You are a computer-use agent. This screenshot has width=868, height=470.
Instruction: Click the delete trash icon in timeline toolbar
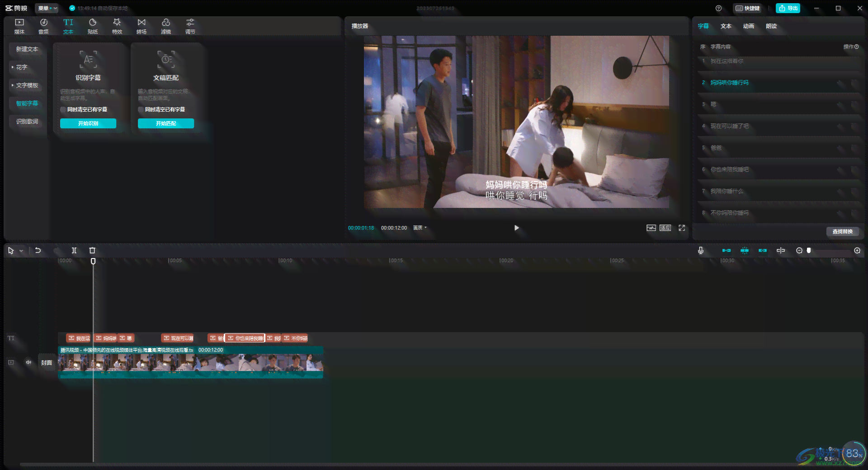[x=92, y=250]
